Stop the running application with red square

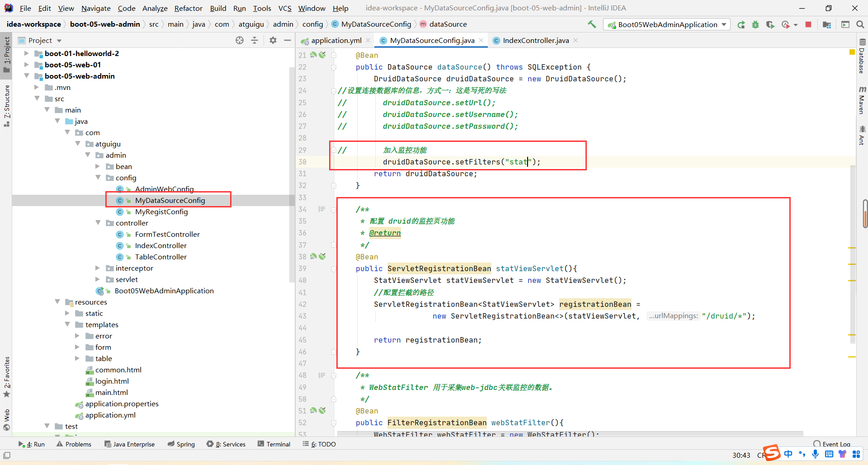808,24
